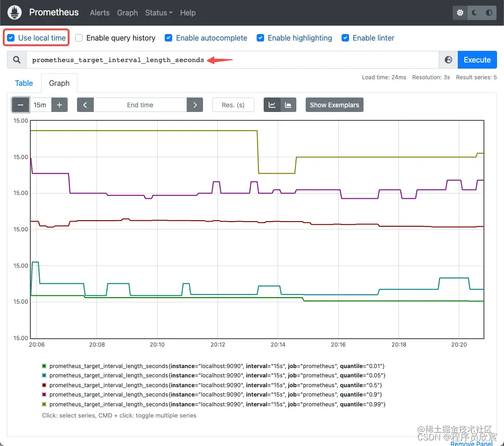The width and height of the screenshot is (504, 446).
Task: Click the Prometheus brand title
Action: (x=54, y=12)
